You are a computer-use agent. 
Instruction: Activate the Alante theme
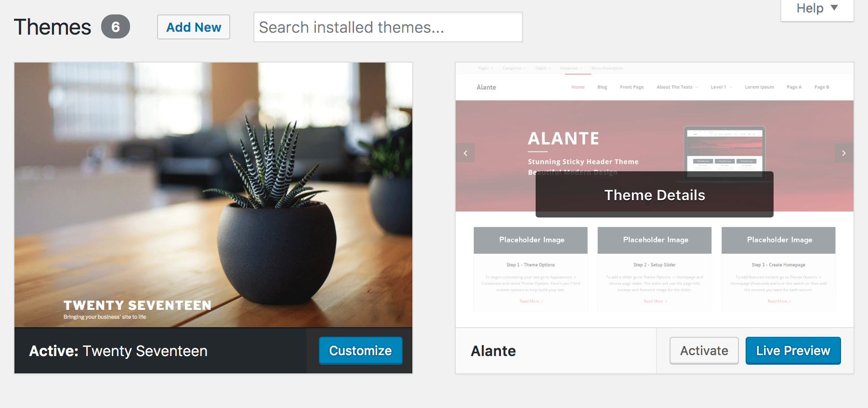[x=704, y=351]
